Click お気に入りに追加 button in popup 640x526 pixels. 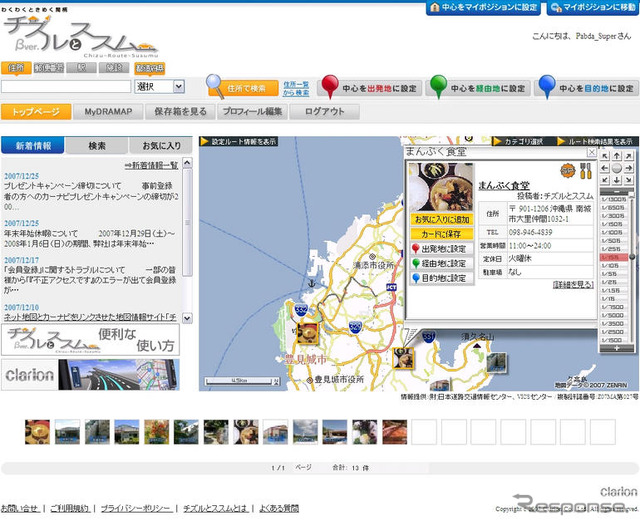(x=442, y=220)
